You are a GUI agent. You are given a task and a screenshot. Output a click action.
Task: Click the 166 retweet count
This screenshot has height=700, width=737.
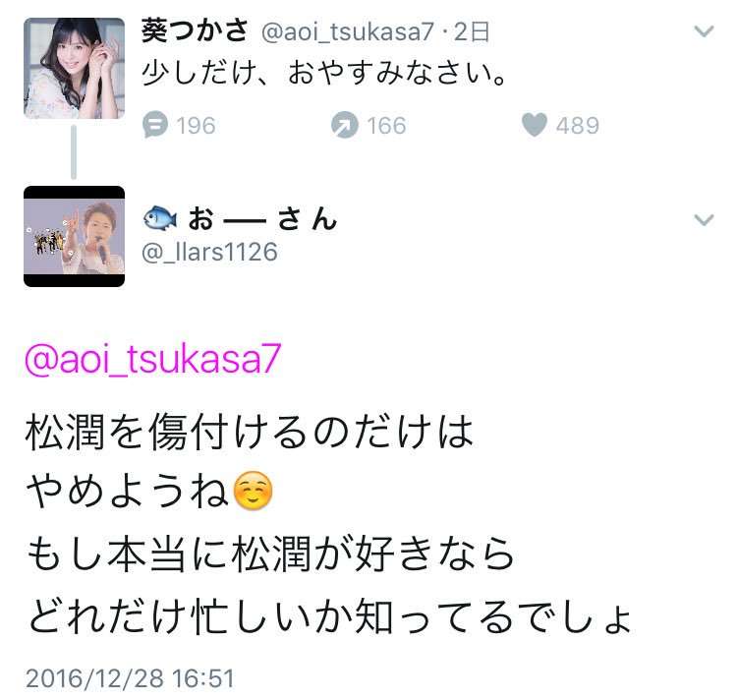(386, 126)
